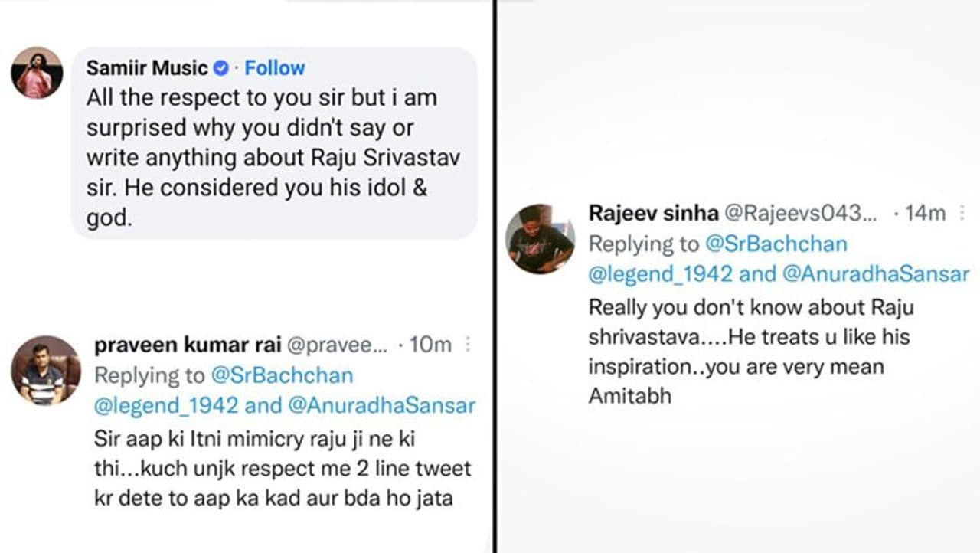Open @SrBachchan mention in praveen's reply
The image size is (980, 553).
click(x=281, y=375)
